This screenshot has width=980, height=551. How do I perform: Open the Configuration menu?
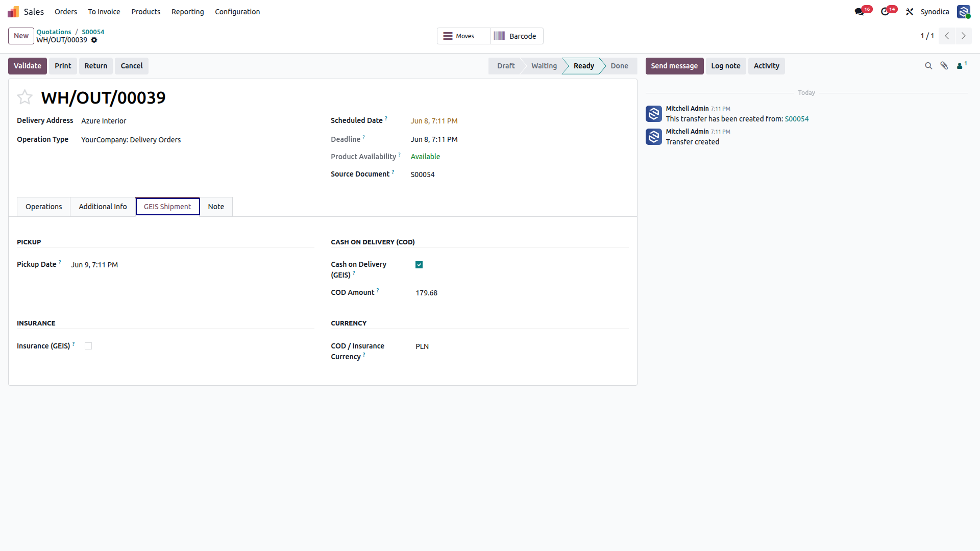(237, 12)
